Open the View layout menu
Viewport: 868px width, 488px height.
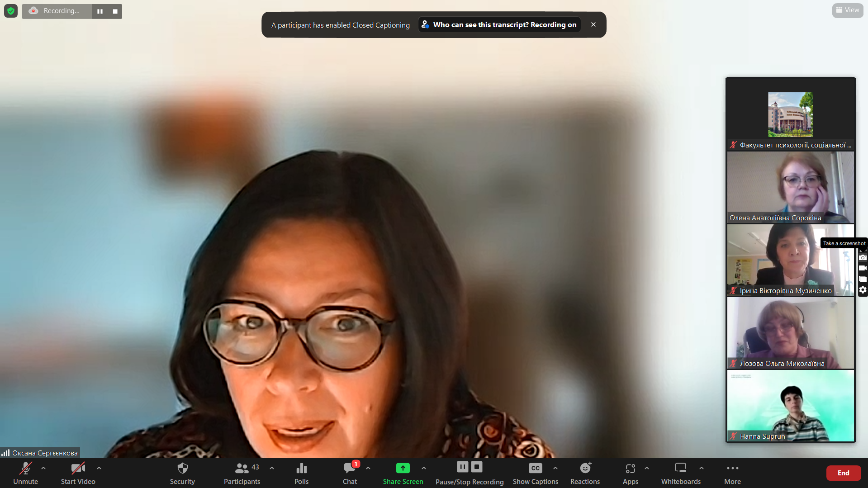(x=847, y=10)
